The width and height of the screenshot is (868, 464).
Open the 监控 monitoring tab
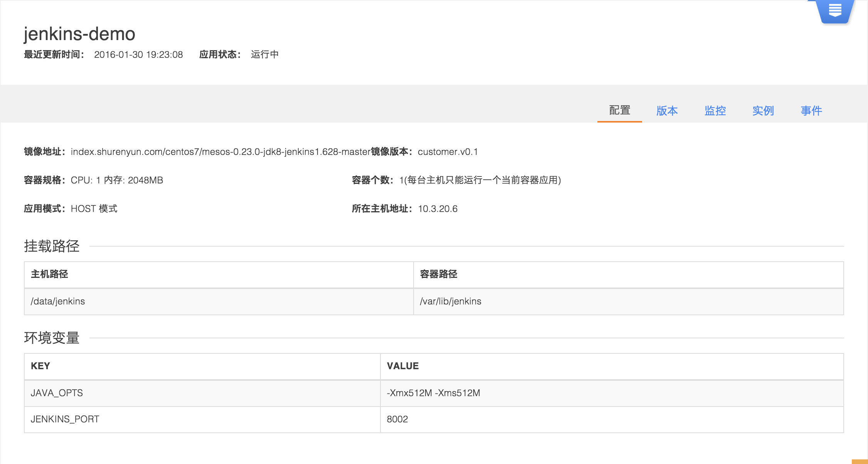coord(715,111)
